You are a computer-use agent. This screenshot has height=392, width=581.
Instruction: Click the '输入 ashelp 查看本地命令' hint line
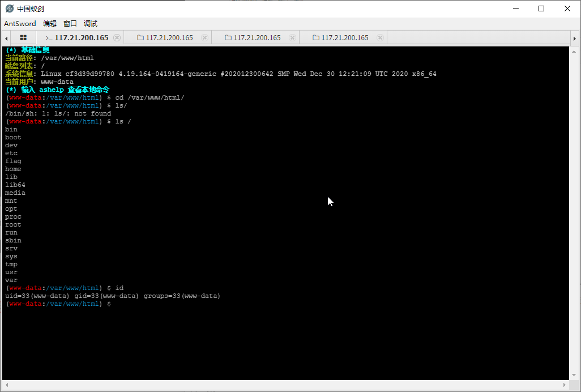(57, 90)
